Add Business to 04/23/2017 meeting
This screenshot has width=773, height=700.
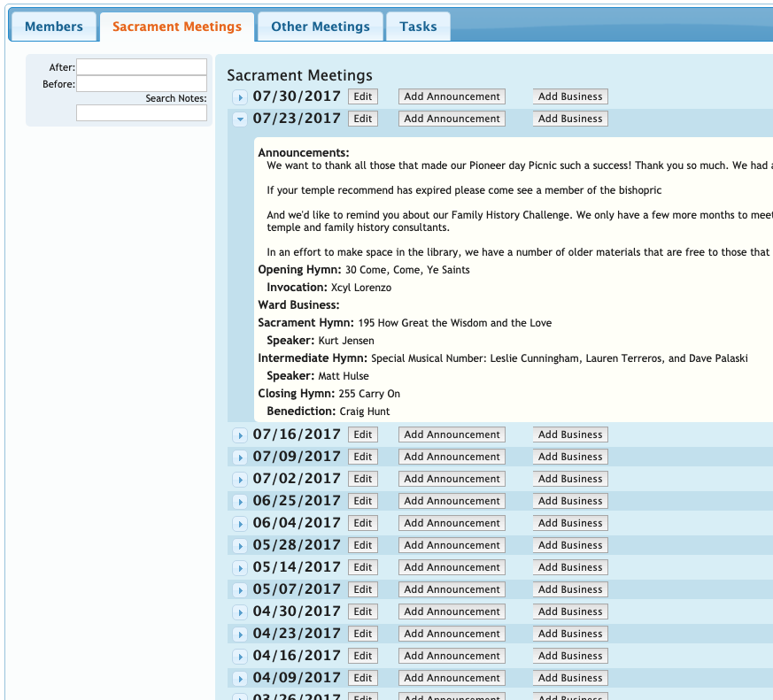[570, 634]
